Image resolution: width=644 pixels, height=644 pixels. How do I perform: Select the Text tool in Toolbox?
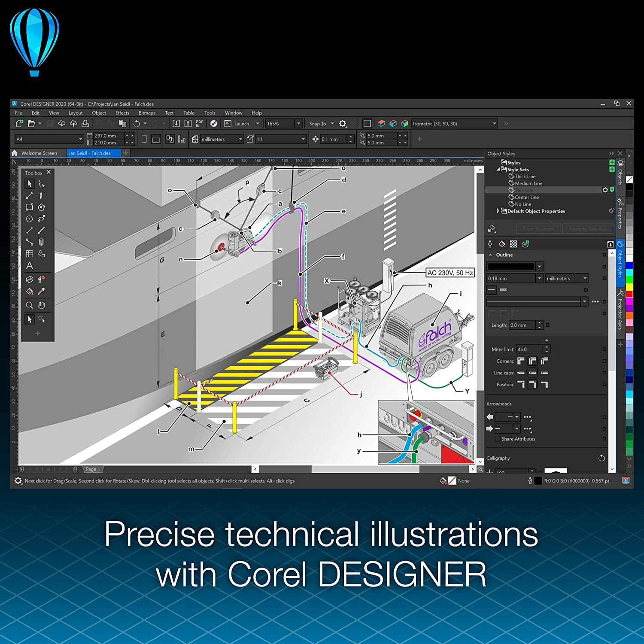pyautogui.click(x=30, y=266)
